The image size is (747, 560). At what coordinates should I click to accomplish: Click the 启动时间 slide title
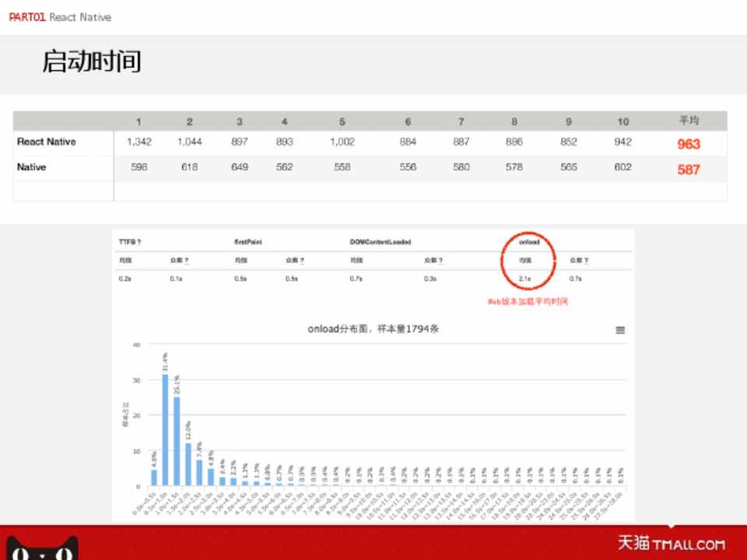pyautogui.click(x=92, y=61)
